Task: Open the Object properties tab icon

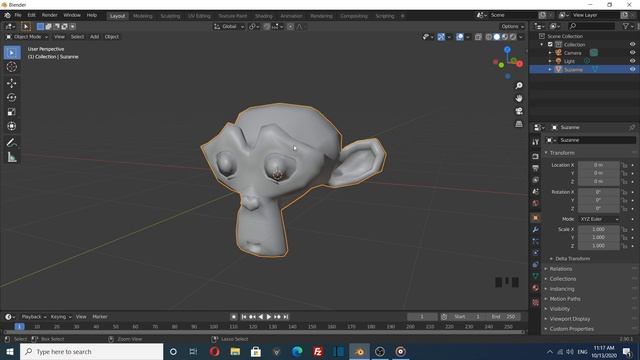Action: (x=536, y=218)
